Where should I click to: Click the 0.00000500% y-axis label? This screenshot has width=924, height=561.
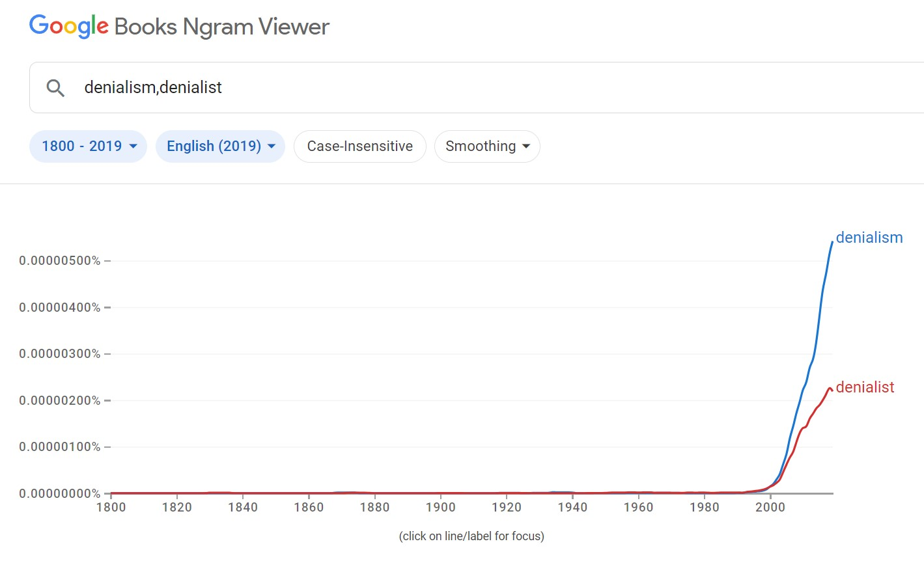click(60, 261)
